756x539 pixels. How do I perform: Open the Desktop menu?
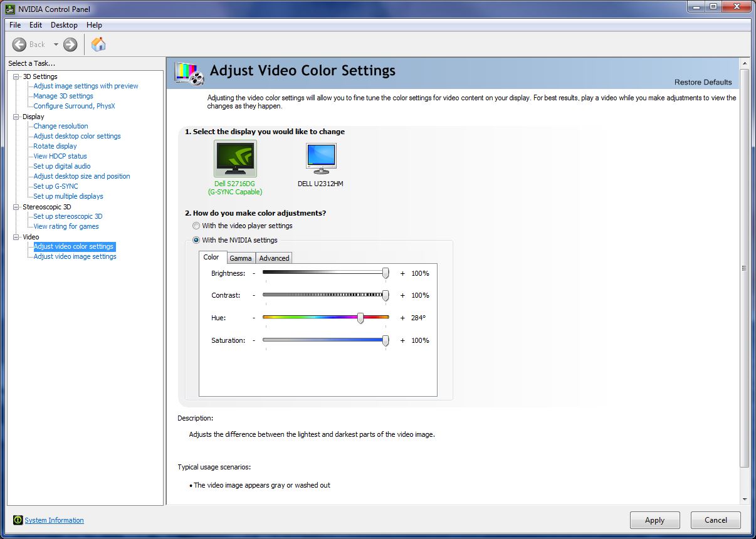pyautogui.click(x=64, y=25)
